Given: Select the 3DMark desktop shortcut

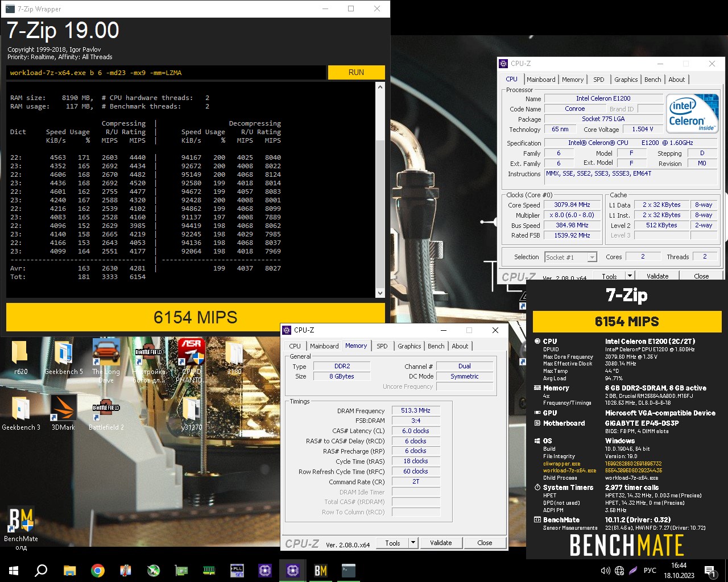Looking at the screenshot, I should pyautogui.click(x=63, y=413).
